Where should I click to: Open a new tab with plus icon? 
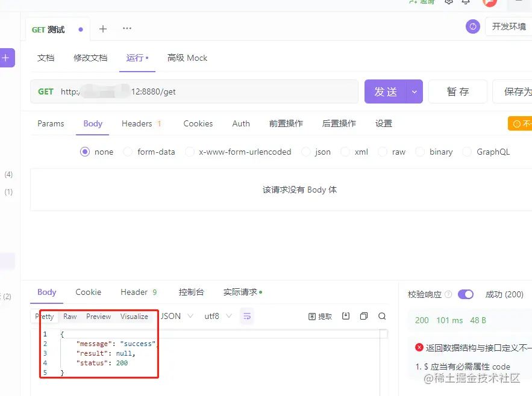[103, 29]
